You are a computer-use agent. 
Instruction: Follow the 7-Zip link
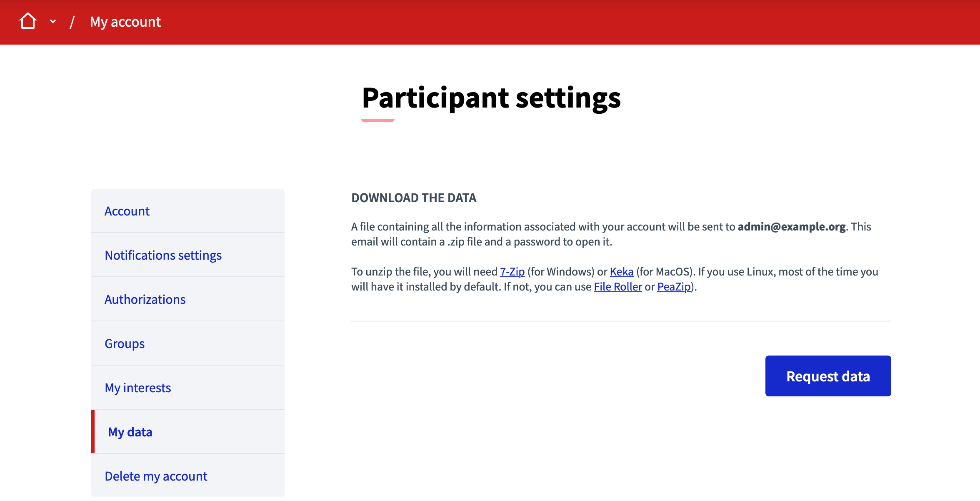[x=512, y=272]
